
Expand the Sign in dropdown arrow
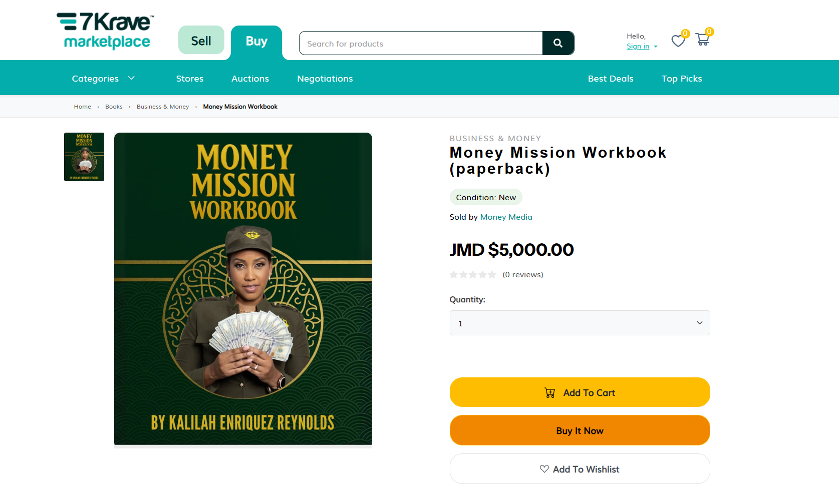click(655, 47)
